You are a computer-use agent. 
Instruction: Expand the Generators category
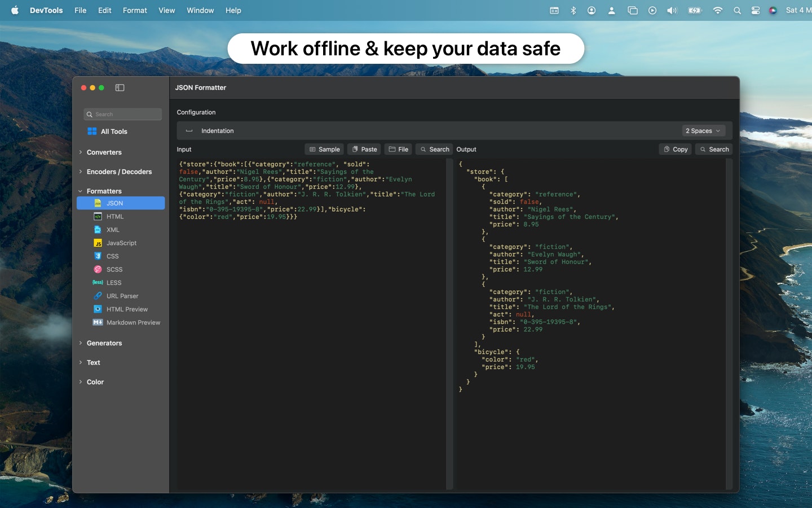coord(81,343)
